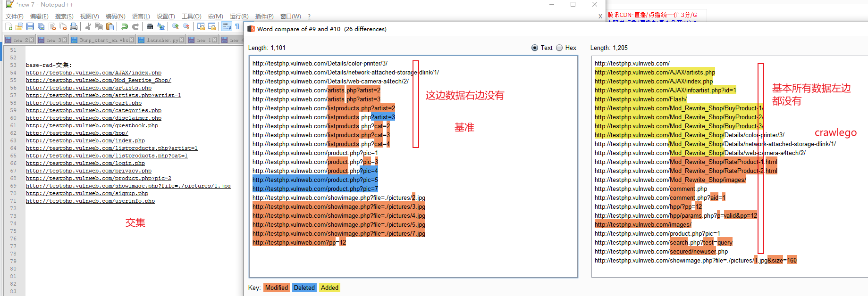Viewport: 868px width, 296px height.
Task: Open the 设置(T) menu
Action: [x=166, y=16]
